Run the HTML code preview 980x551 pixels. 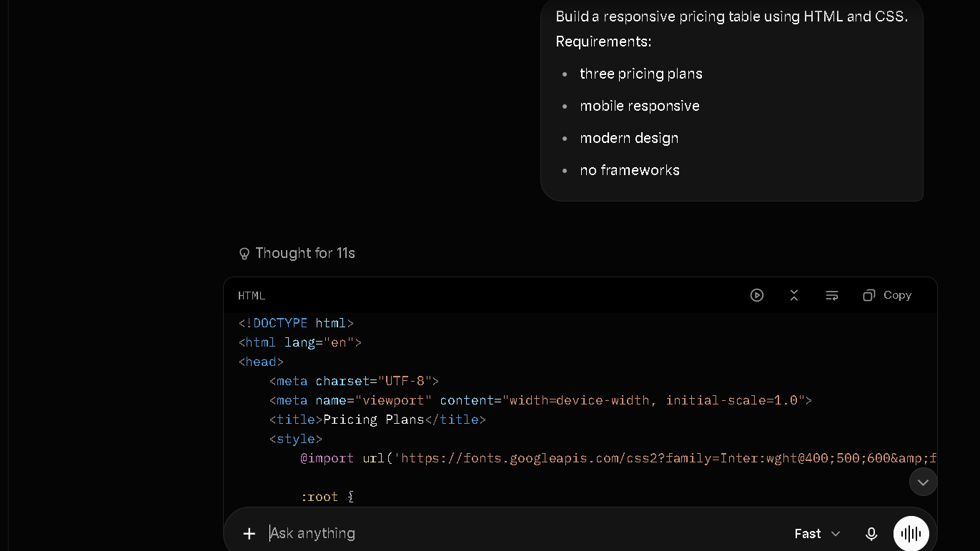click(x=757, y=295)
